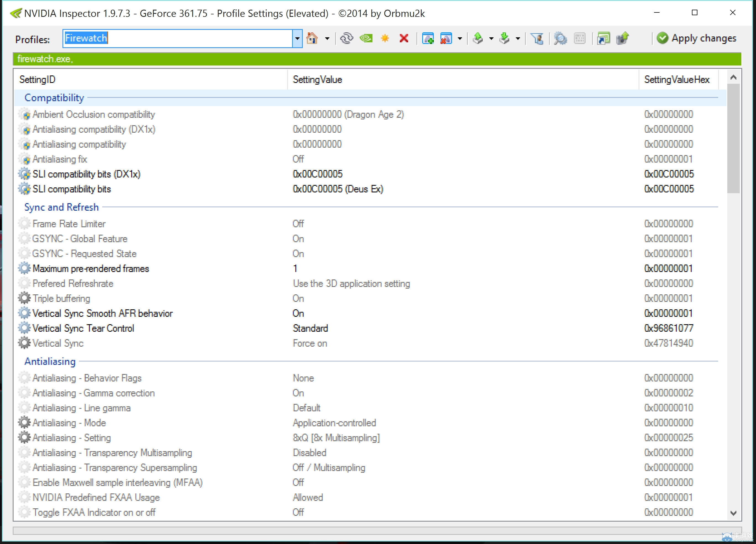Click the firewatch.exe application bar
The image size is (756, 544).
point(377,59)
